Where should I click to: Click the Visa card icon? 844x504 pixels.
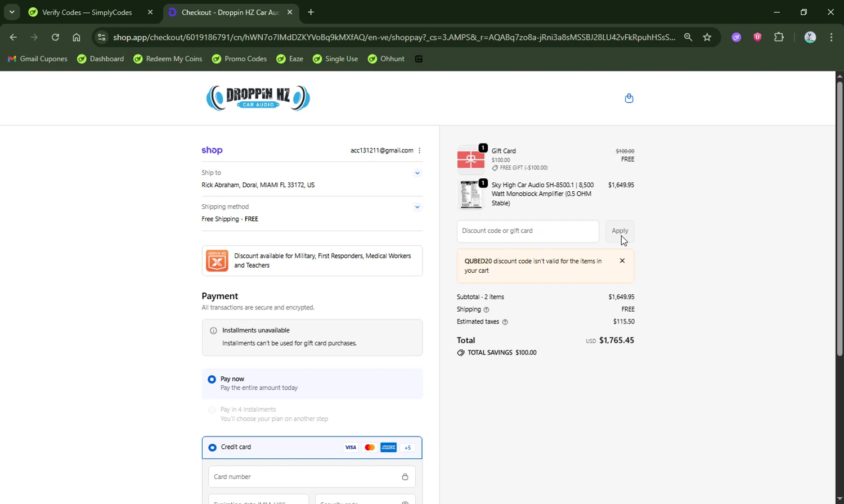click(x=351, y=448)
